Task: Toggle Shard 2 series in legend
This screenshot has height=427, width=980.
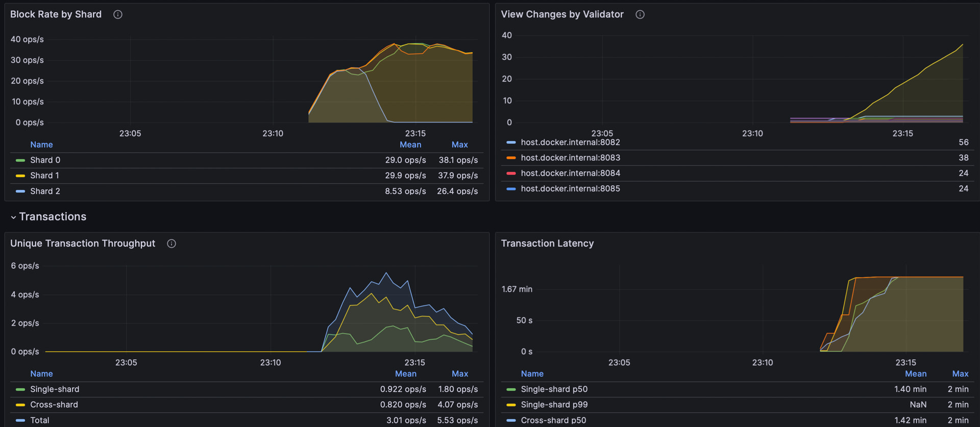Action: [x=45, y=191]
